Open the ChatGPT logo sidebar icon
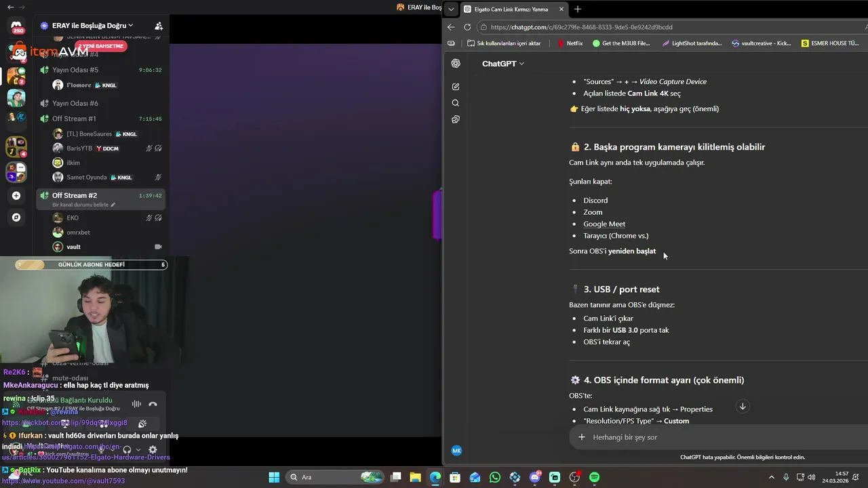This screenshot has height=488, width=868. coord(456,63)
